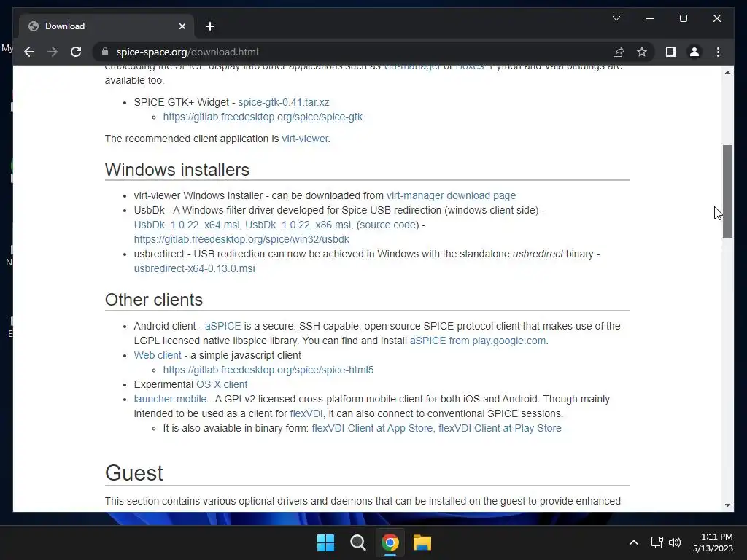Click the page scrollbar thumb
Screen dimensions: 747x560
click(x=727, y=192)
